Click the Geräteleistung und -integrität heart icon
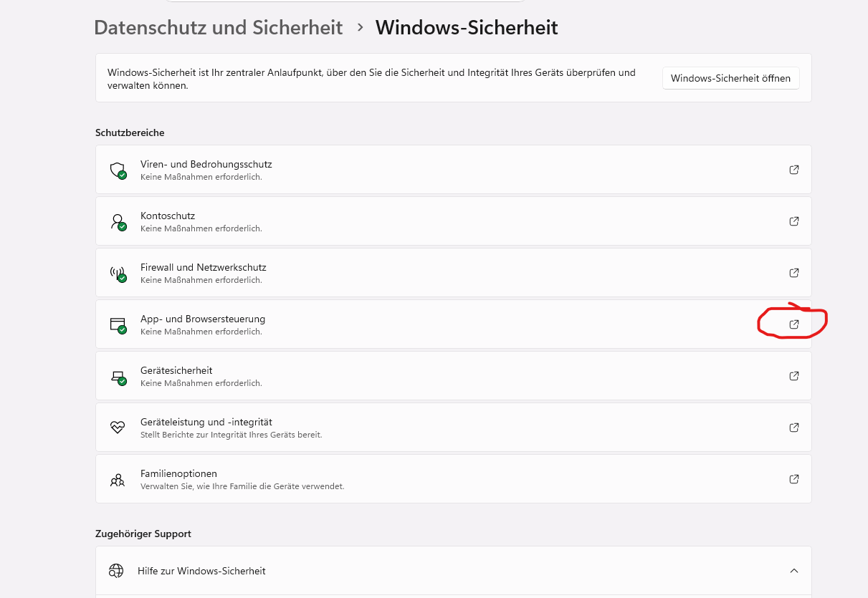This screenshot has width=868, height=598. click(x=118, y=428)
